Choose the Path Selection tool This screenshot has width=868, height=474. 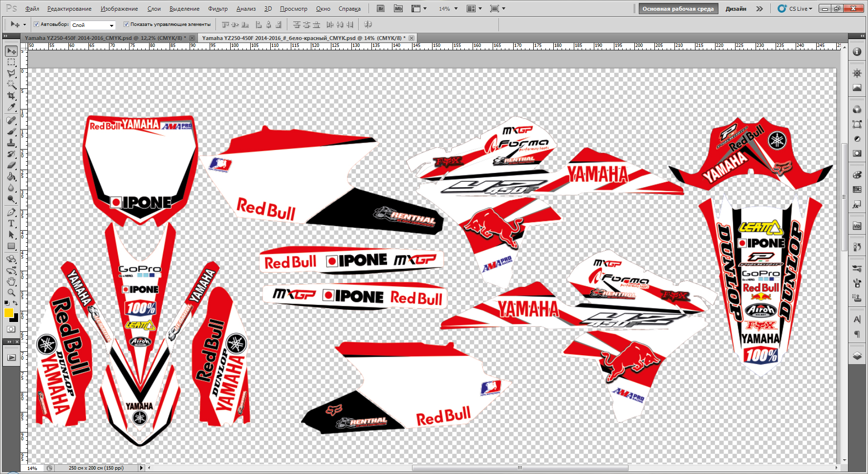(x=11, y=235)
